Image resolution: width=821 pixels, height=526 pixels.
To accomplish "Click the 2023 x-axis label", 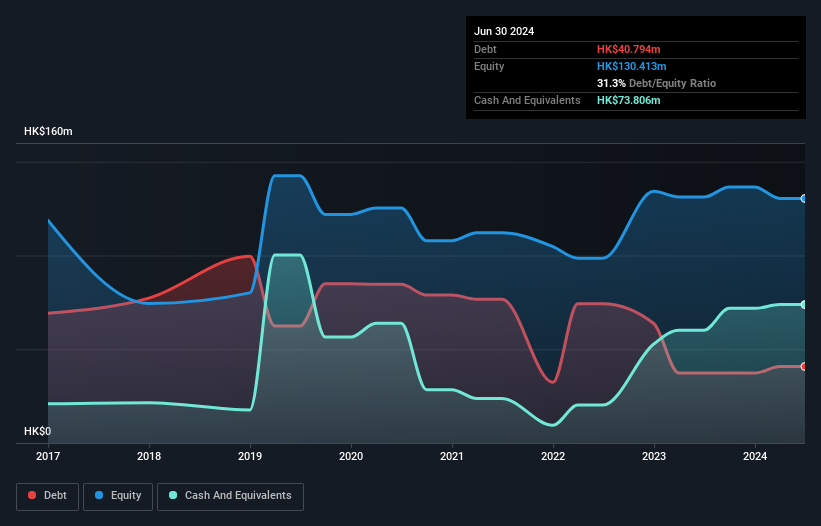I will (x=654, y=456).
